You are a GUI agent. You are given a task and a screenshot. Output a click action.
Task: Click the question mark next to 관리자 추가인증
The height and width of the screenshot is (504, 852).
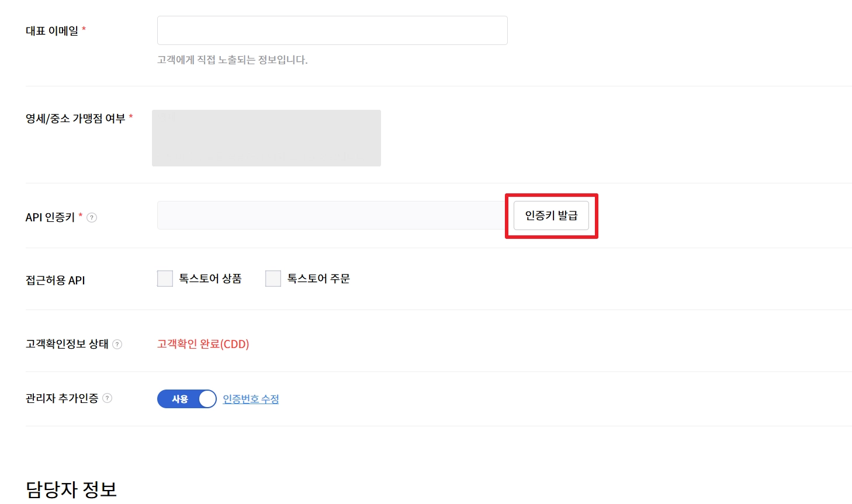(108, 398)
